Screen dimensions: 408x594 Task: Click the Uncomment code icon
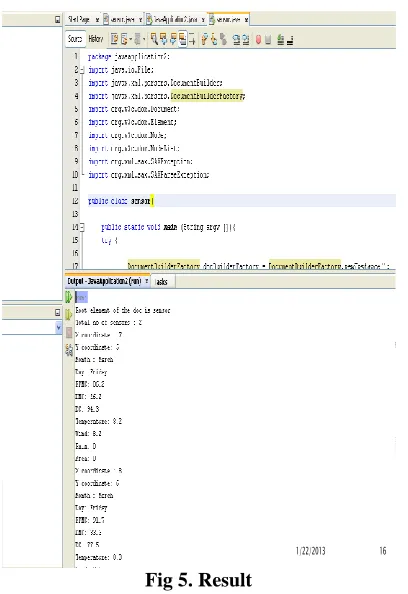point(290,39)
